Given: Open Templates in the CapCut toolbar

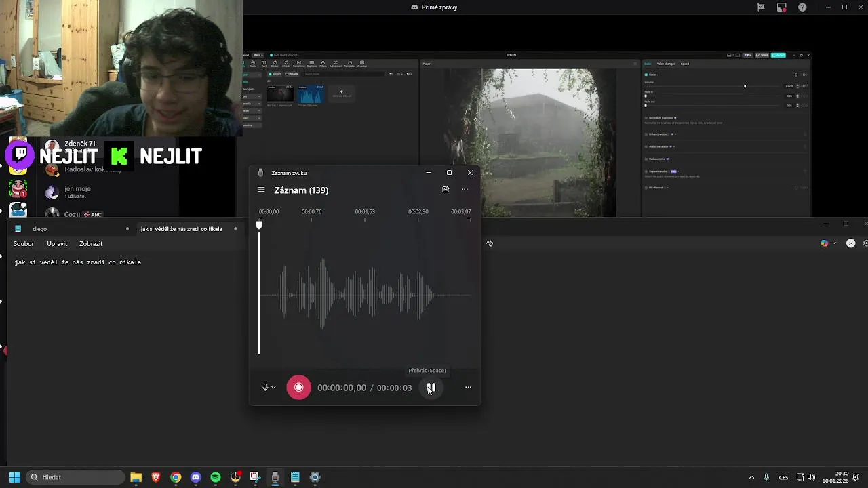Looking at the screenshot, I should click(350, 64).
